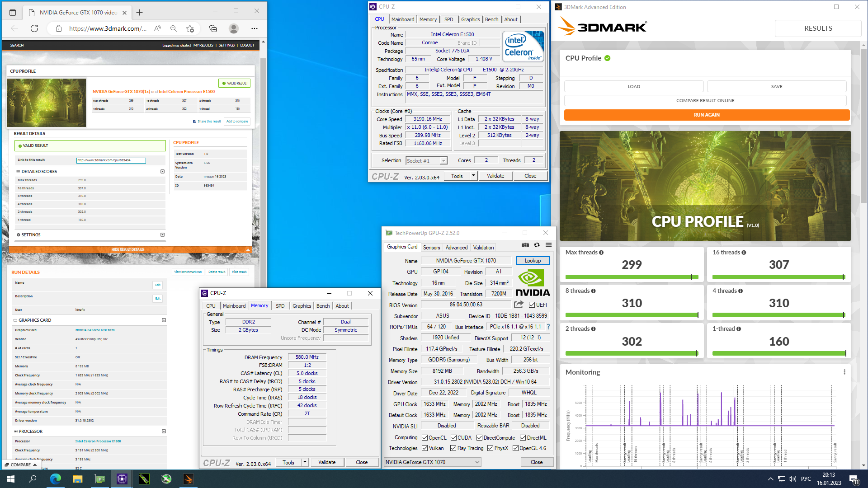Add this page to favorites
868x488 pixels.
(x=190, y=28)
